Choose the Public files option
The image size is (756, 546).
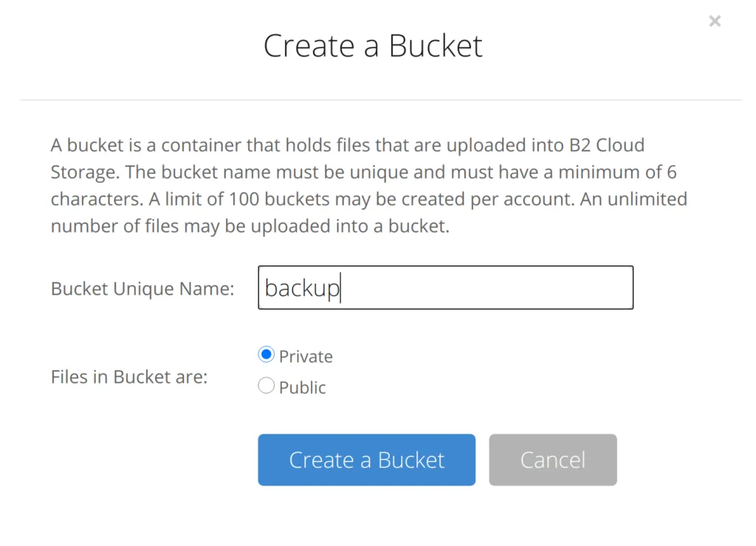click(266, 386)
